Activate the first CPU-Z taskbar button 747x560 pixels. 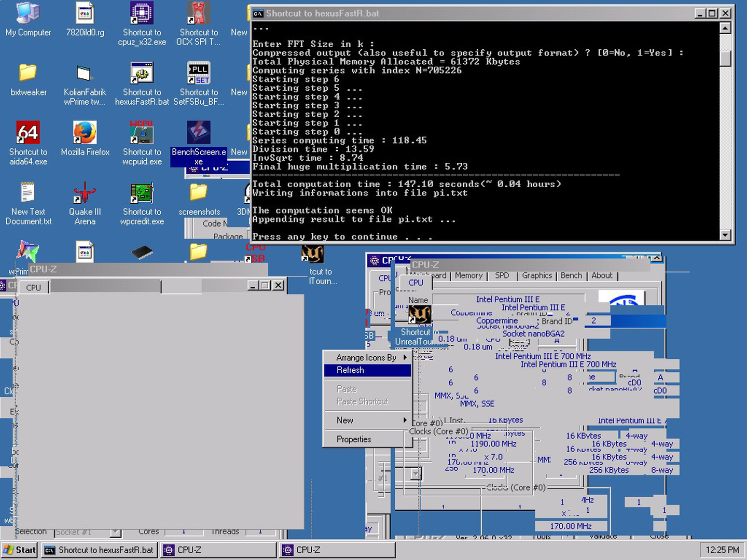218,550
